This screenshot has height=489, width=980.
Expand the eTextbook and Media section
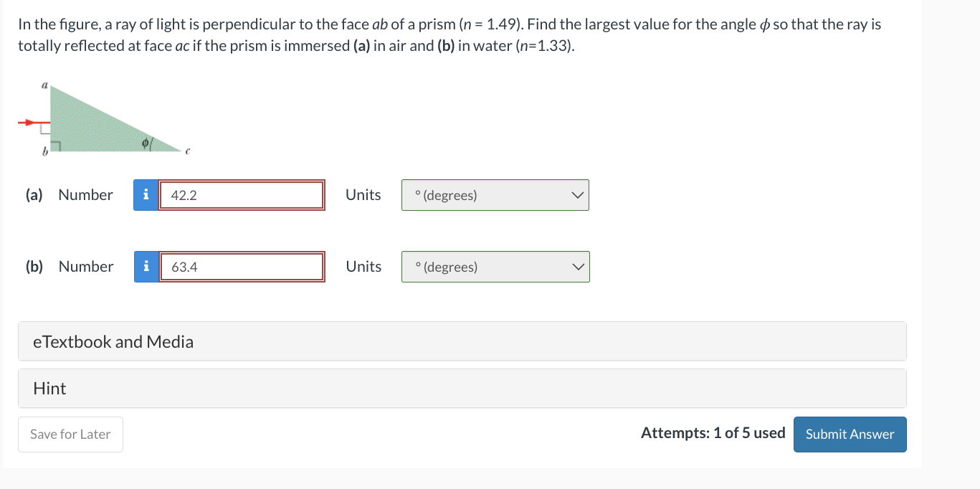[462, 341]
